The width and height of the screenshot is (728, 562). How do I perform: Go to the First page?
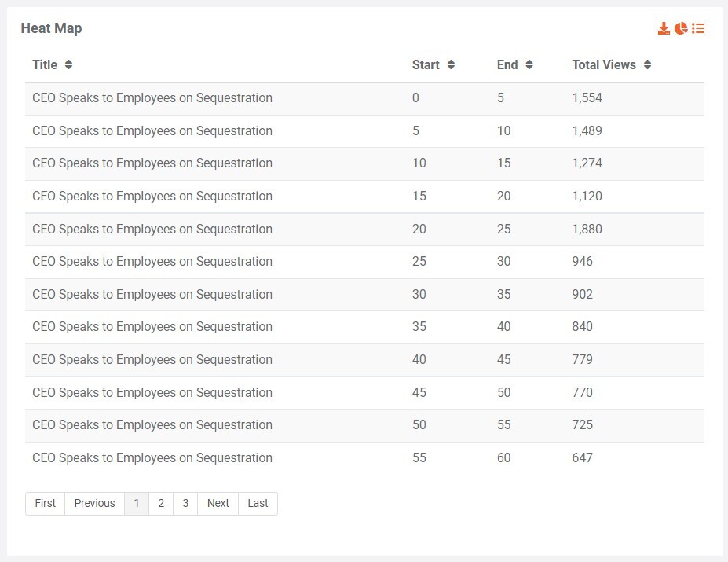click(x=46, y=504)
